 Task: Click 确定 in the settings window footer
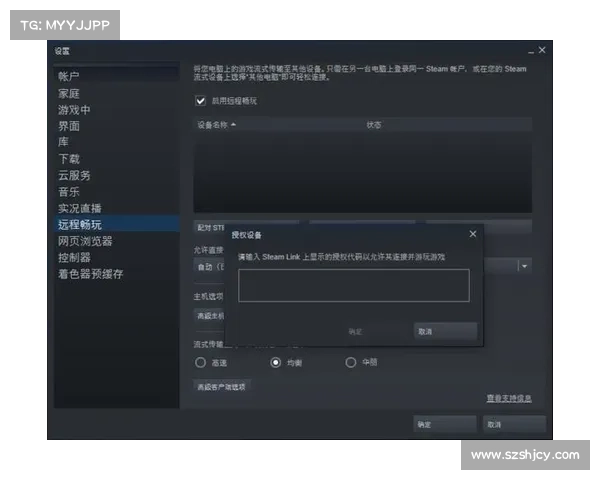(445, 424)
